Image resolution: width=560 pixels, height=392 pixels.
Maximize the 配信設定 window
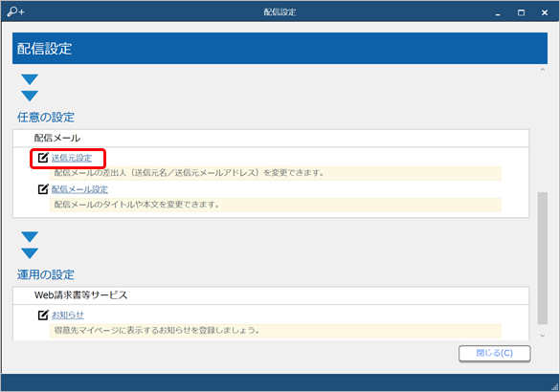[x=521, y=12]
